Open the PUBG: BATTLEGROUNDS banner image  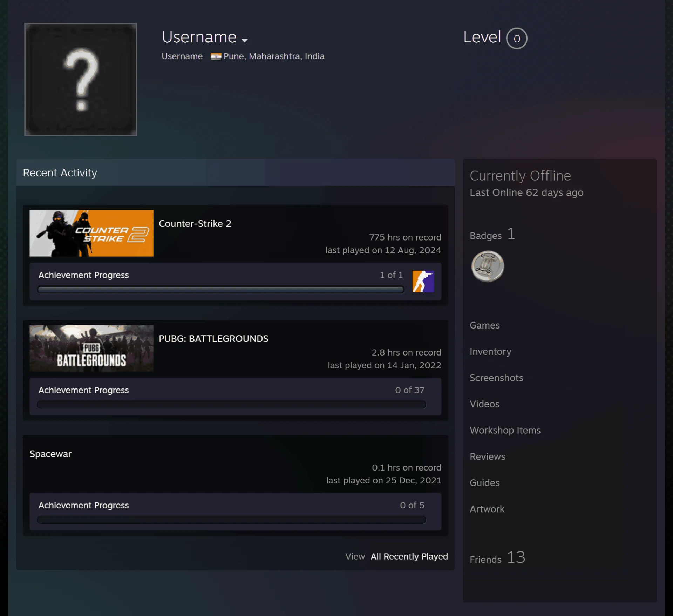(x=91, y=348)
